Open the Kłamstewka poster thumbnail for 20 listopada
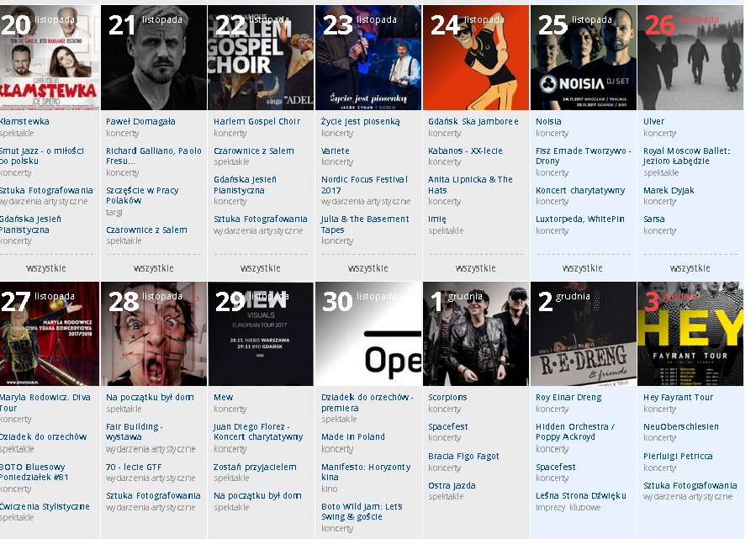The image size is (756, 539). 50,58
